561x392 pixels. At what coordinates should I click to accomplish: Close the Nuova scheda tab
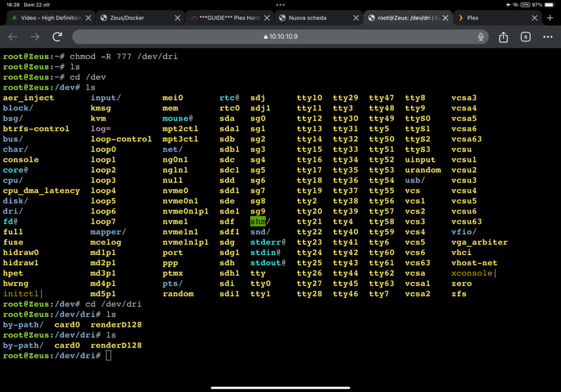[356, 18]
